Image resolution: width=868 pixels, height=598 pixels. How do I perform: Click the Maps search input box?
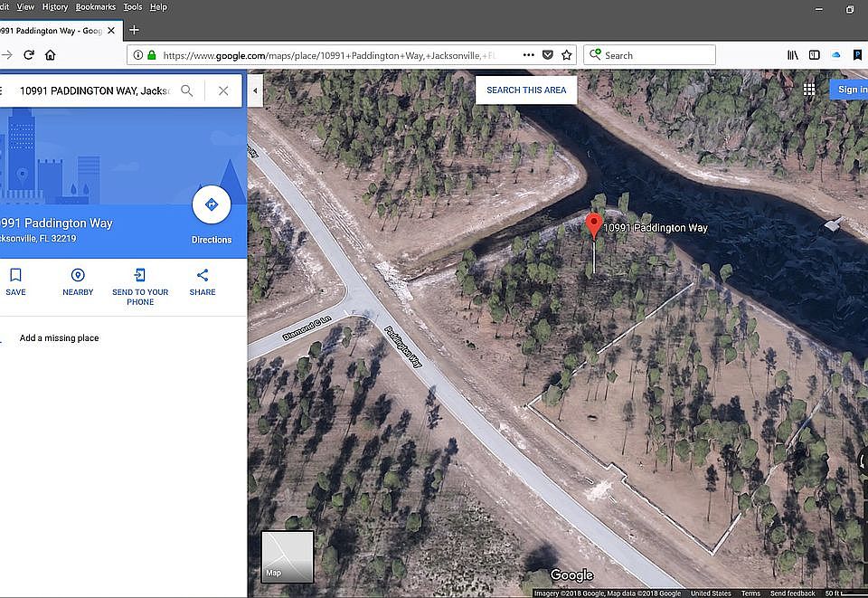point(94,90)
